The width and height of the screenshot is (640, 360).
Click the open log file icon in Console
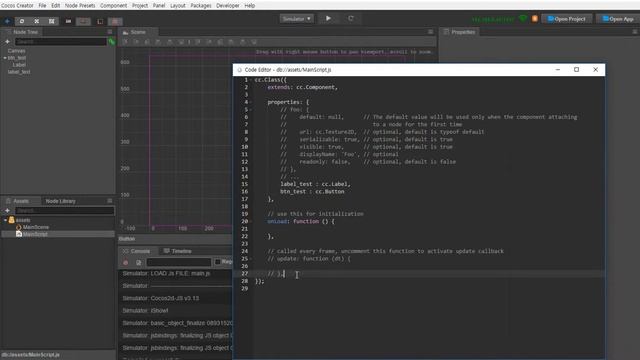[138, 262]
